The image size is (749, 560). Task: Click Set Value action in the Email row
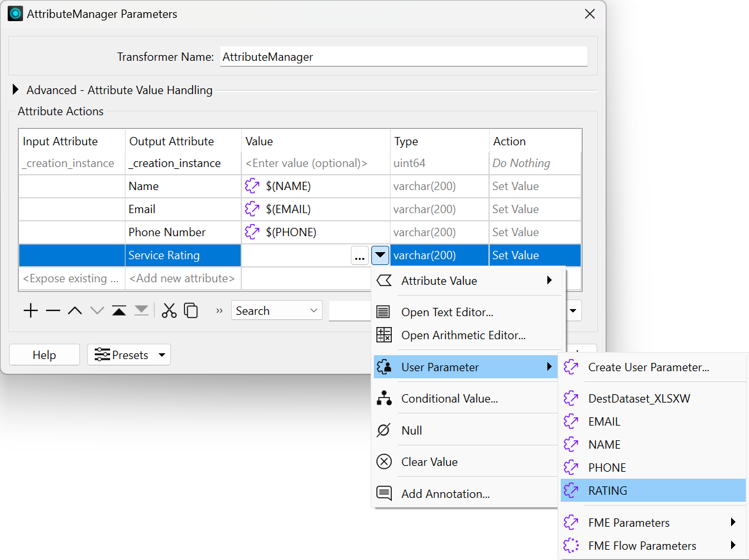(535, 209)
